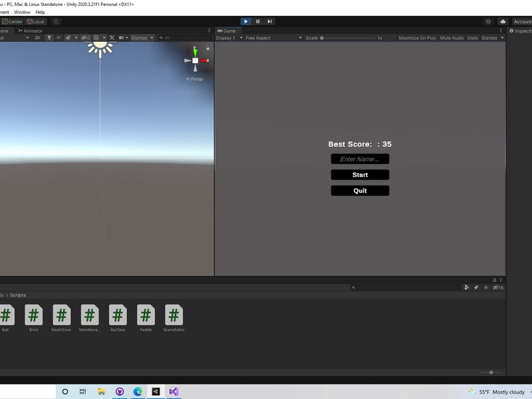The image size is (532, 399).
Task: Click the Quit button in the game
Action: (x=360, y=191)
